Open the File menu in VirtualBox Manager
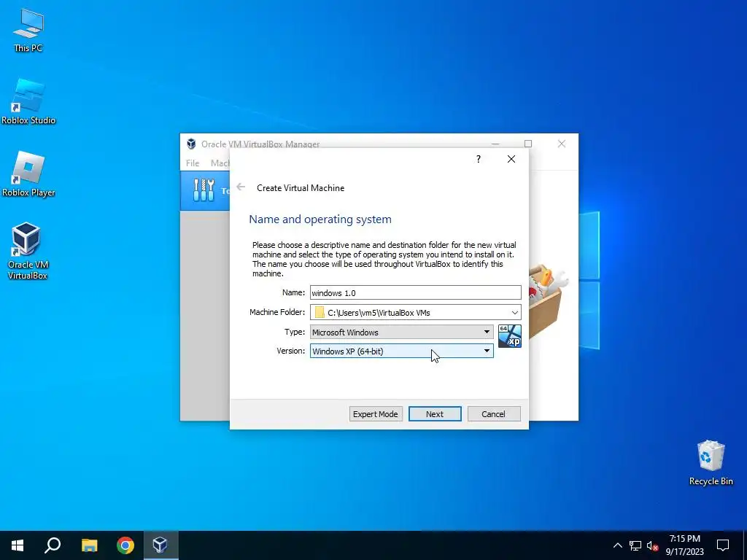 point(193,163)
